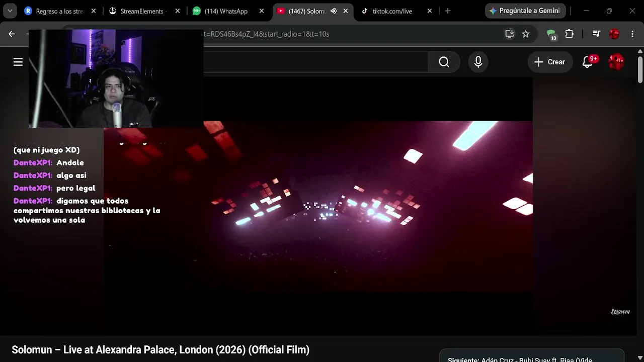Open the green extension with badge 10
644x362 pixels.
coord(551,34)
